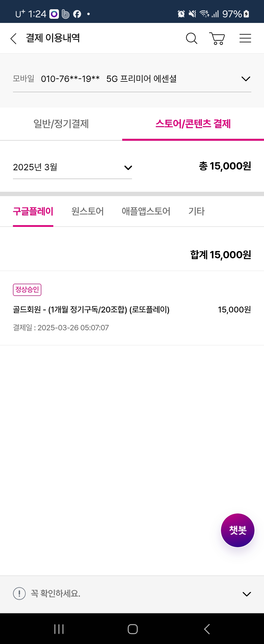Image resolution: width=264 pixels, height=644 pixels.
Task: Switch to 원스토어 tab
Action: click(x=88, y=211)
